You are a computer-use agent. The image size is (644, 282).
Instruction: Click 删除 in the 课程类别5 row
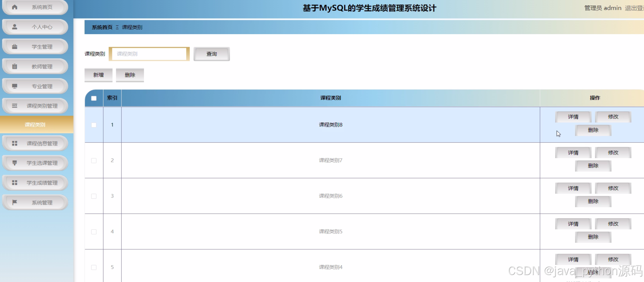[593, 237]
